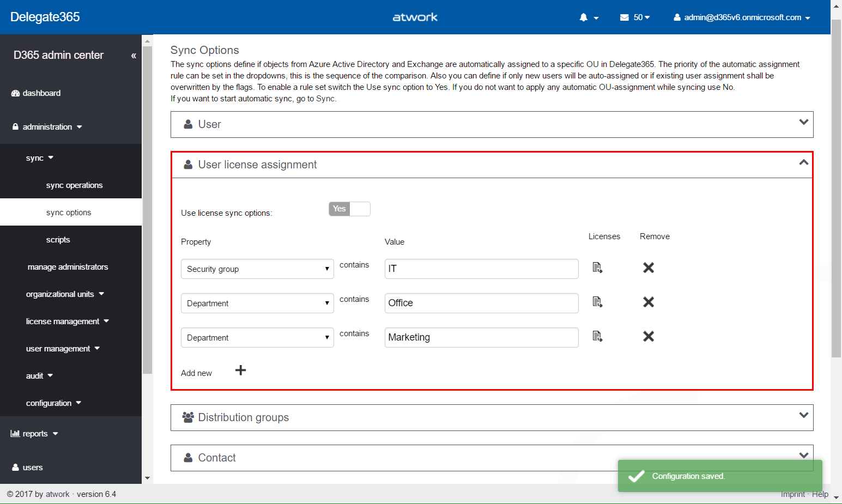This screenshot has height=504, width=842.
Task: Open the Security group property dropdown
Action: point(257,269)
